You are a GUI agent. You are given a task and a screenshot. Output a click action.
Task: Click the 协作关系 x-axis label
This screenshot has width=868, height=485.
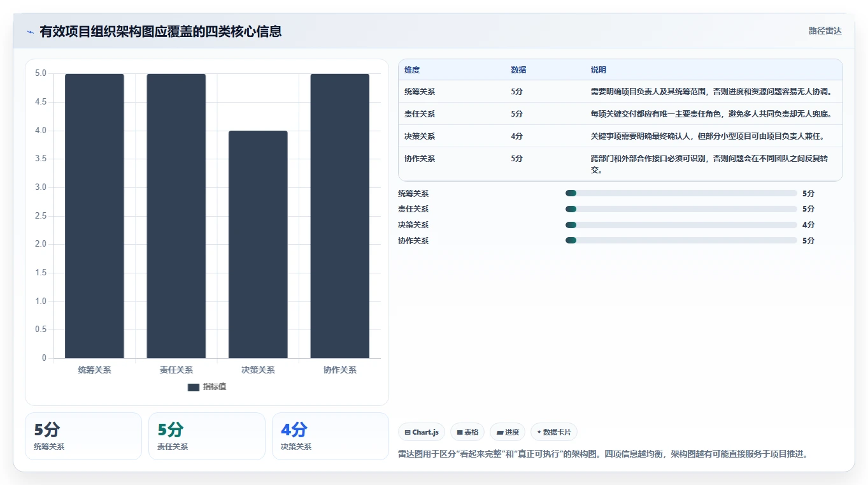coord(340,370)
